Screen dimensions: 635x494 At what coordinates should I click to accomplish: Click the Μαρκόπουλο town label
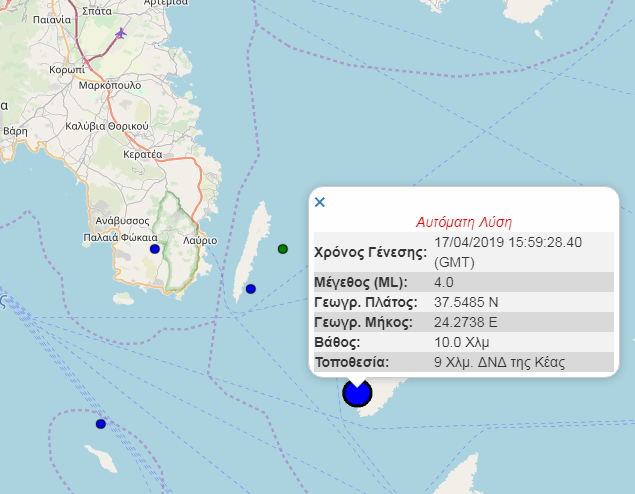[110, 85]
